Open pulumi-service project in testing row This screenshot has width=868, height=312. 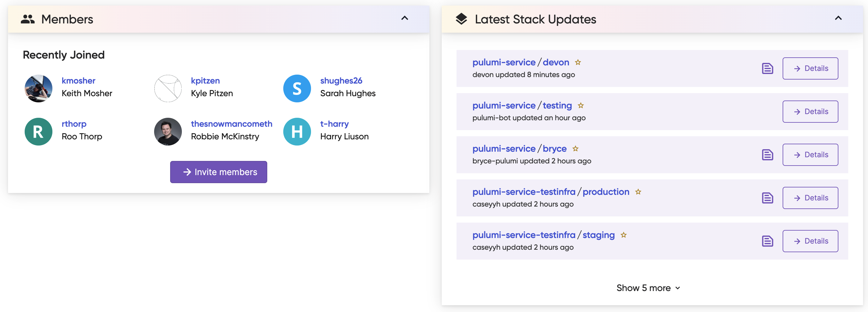tap(504, 105)
